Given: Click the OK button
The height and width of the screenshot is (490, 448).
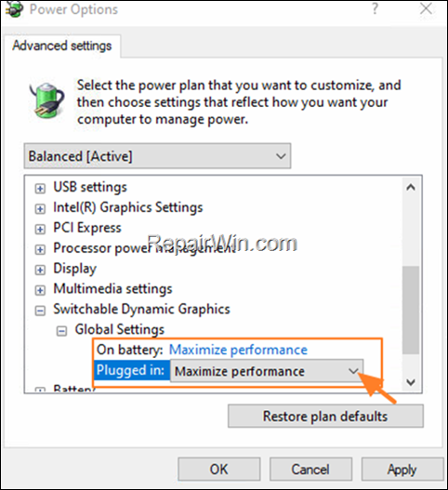Looking at the screenshot, I should click(219, 469).
